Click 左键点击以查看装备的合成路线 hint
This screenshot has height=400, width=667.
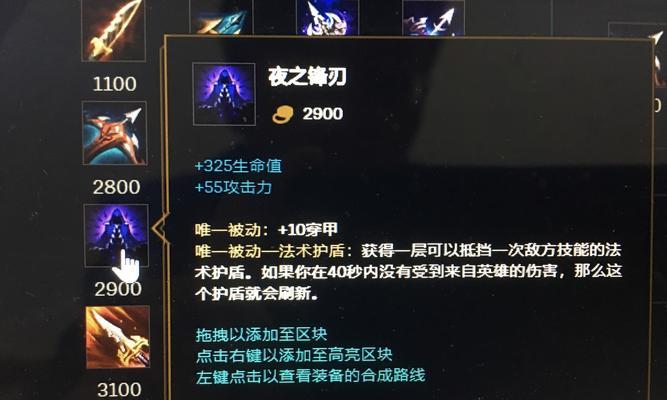point(311,376)
